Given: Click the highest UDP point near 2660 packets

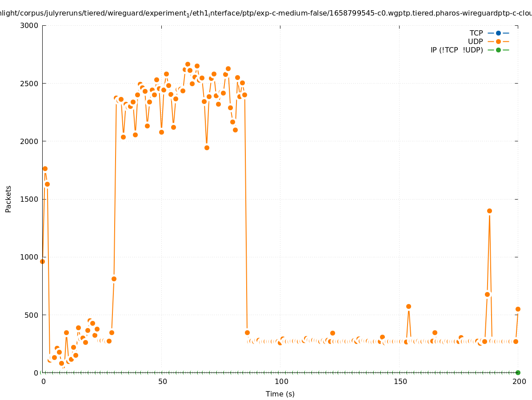Looking at the screenshot, I should [188, 64].
